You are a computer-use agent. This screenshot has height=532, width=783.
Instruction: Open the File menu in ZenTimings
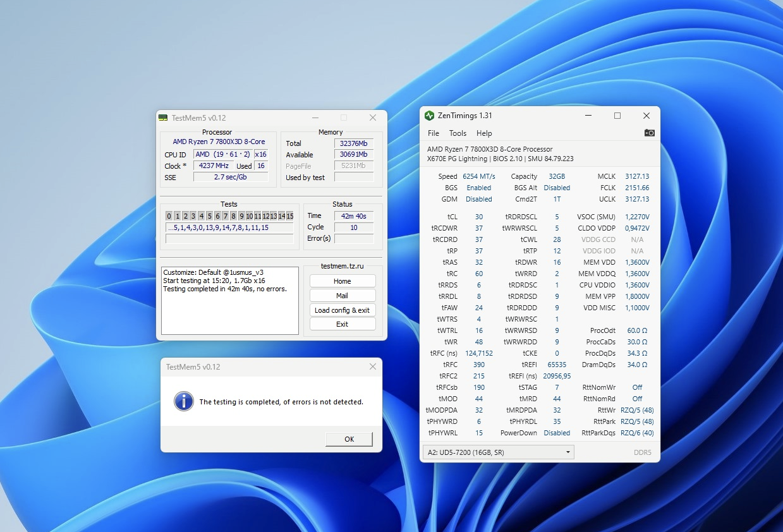[434, 133]
